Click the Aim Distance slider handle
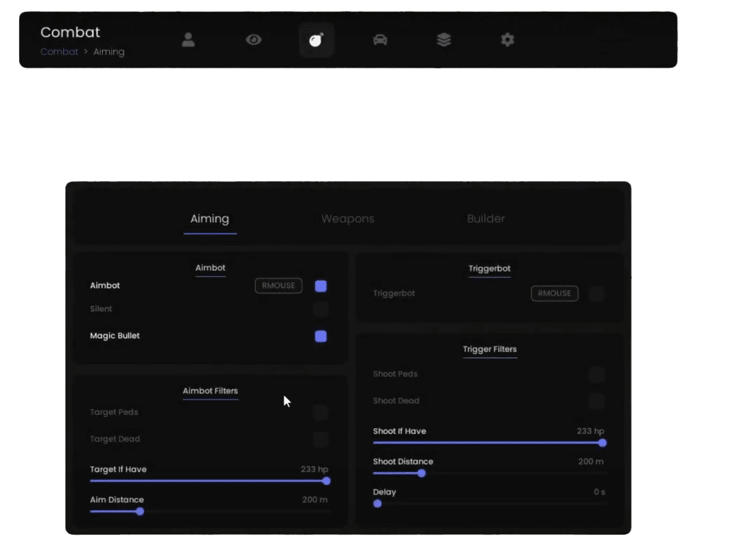Image resolution: width=741 pixels, height=560 pixels. click(140, 511)
